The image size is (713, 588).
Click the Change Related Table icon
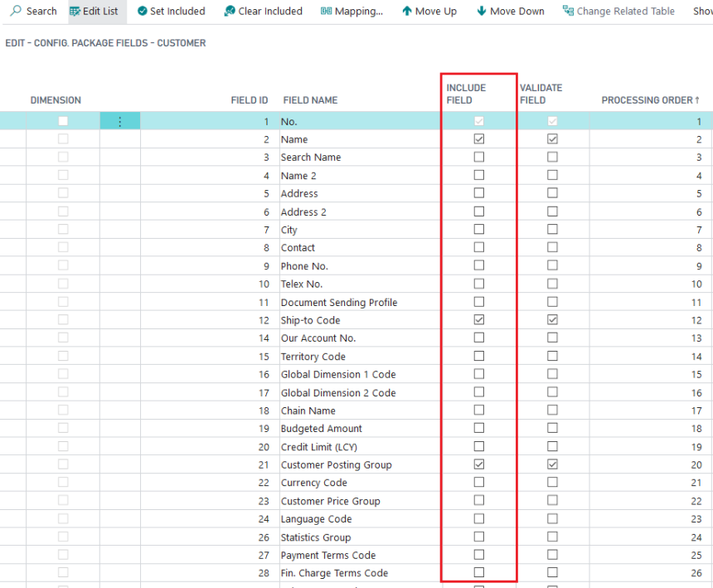pyautogui.click(x=568, y=11)
